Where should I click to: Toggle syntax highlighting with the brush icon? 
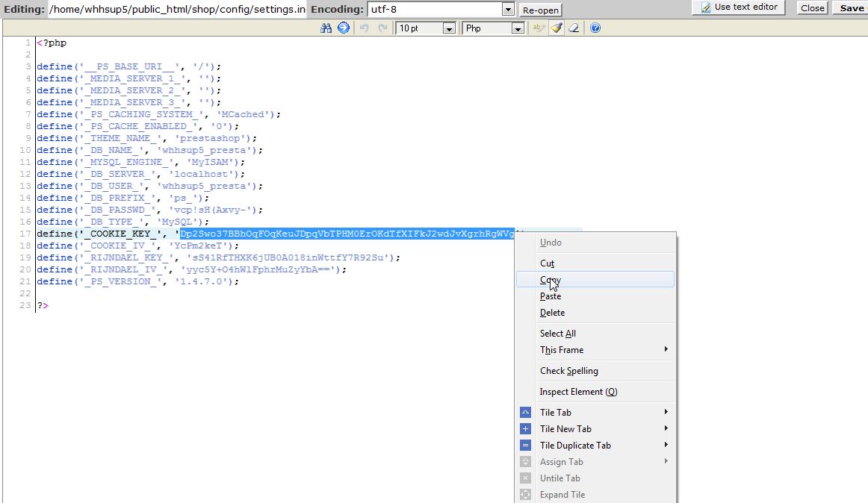click(557, 28)
